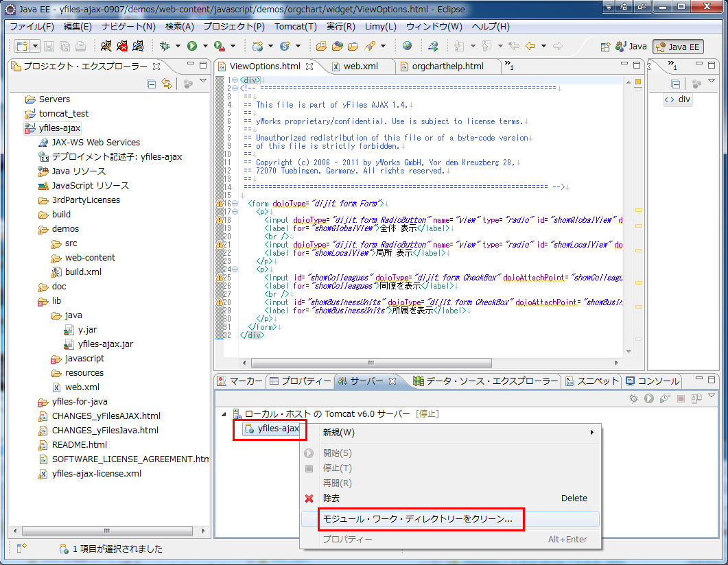Image resolution: width=728 pixels, height=565 pixels.
Task: Switch to the web.xml editor tab
Action: click(x=360, y=67)
